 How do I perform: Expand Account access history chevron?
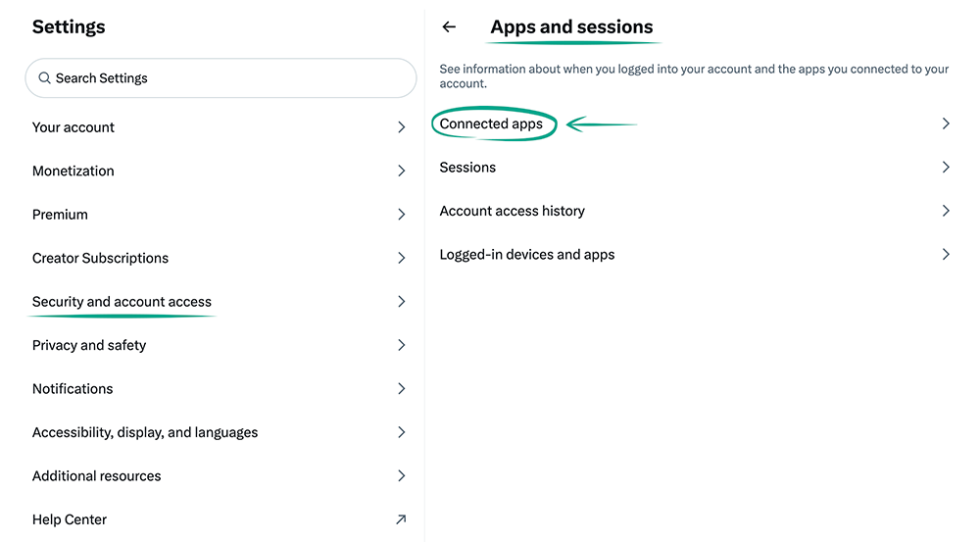(x=946, y=211)
